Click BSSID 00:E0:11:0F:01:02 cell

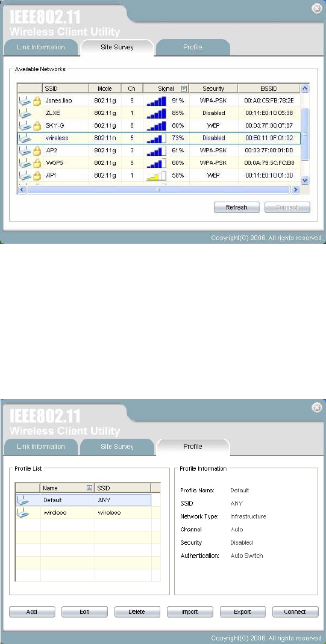click(x=269, y=138)
